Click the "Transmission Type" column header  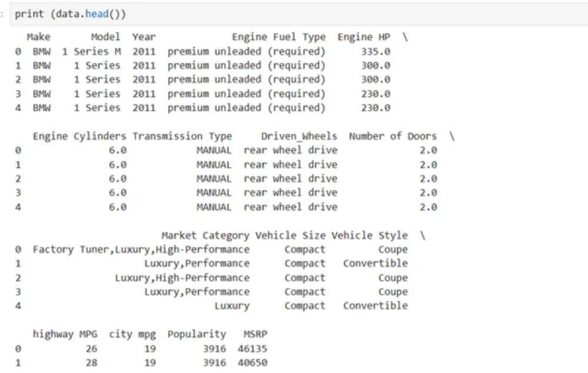coord(182,136)
